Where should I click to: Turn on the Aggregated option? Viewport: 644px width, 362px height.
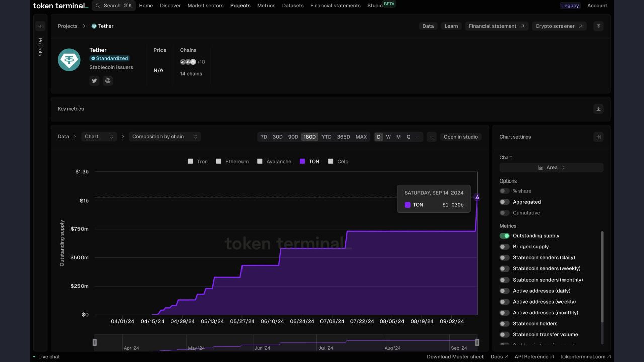[x=504, y=202]
